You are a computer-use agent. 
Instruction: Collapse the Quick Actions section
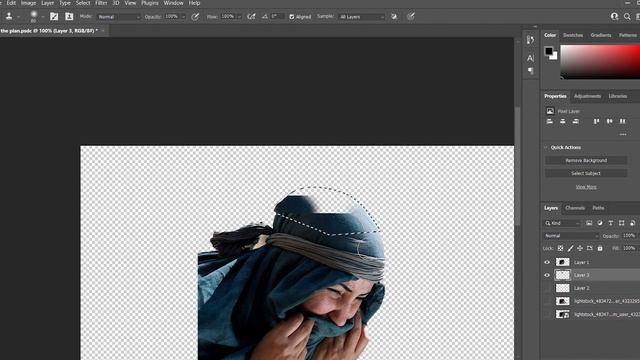pyautogui.click(x=546, y=147)
